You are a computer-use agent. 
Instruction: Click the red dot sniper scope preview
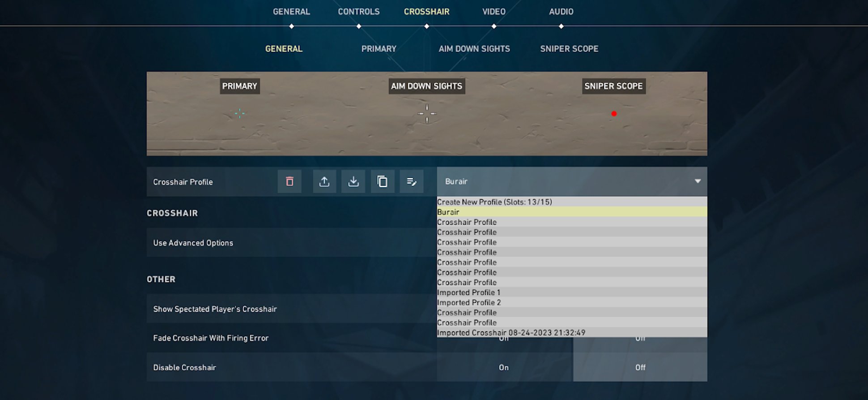coord(614,114)
